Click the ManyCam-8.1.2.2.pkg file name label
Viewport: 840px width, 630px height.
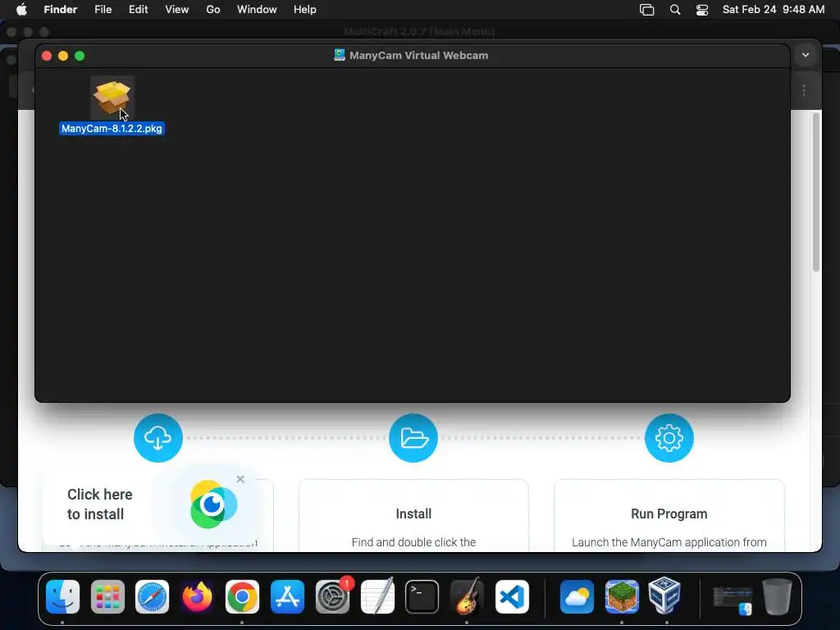[x=112, y=129]
